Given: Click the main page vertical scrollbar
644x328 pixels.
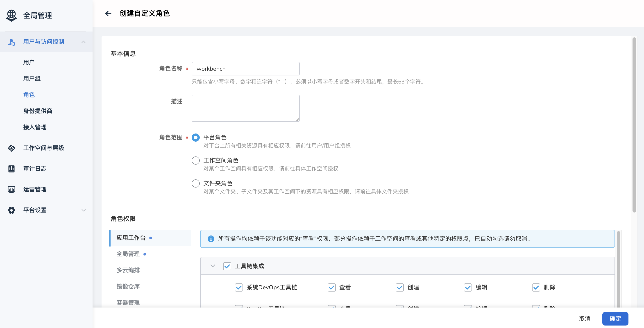Looking at the screenshot, I should point(634,125).
